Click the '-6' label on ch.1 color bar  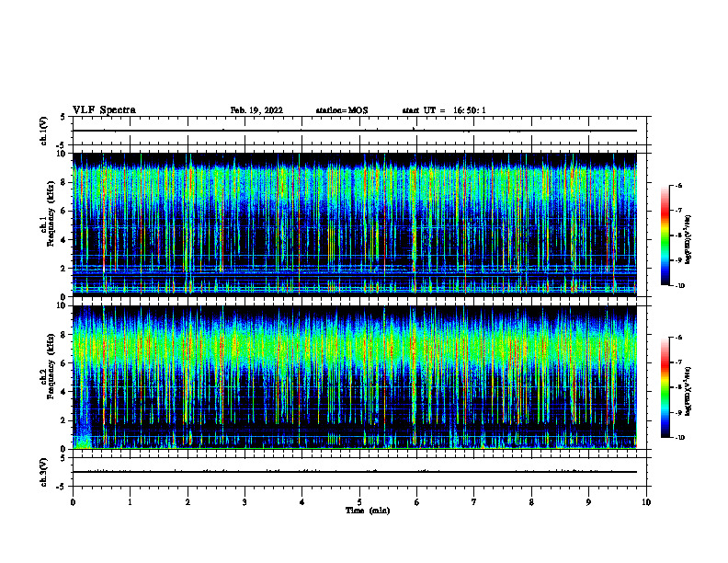point(678,185)
